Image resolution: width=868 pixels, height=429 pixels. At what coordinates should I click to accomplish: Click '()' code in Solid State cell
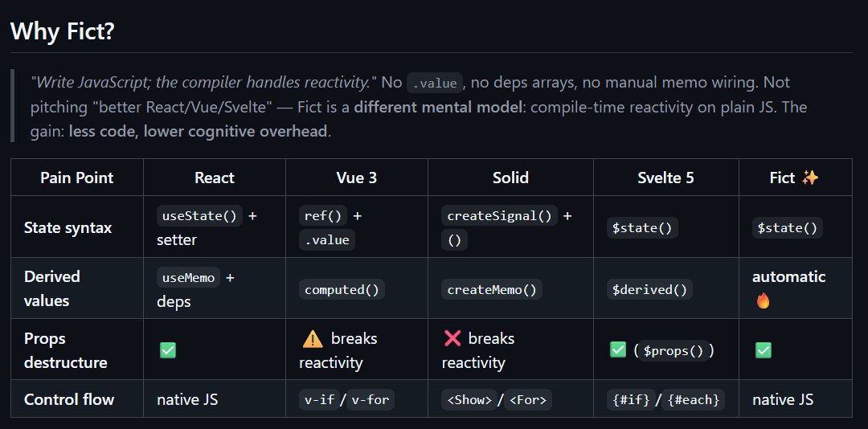click(x=454, y=239)
